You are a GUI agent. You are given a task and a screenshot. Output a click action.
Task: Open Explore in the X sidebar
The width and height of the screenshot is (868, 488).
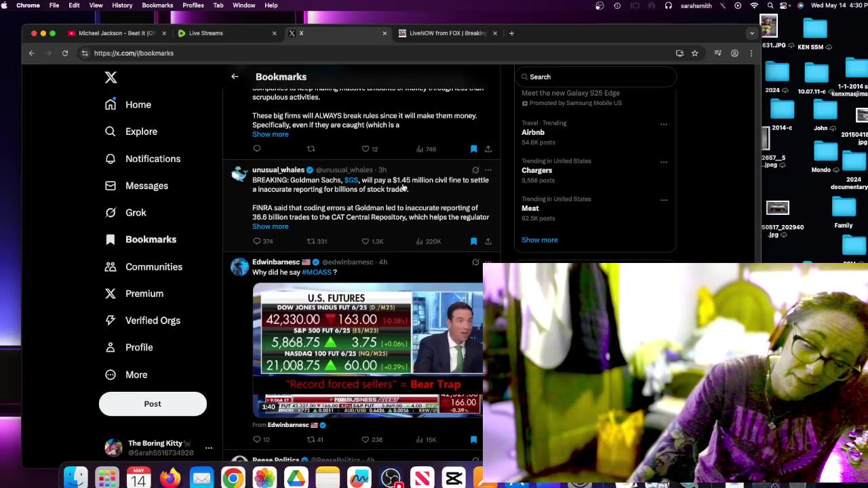[x=131, y=131]
